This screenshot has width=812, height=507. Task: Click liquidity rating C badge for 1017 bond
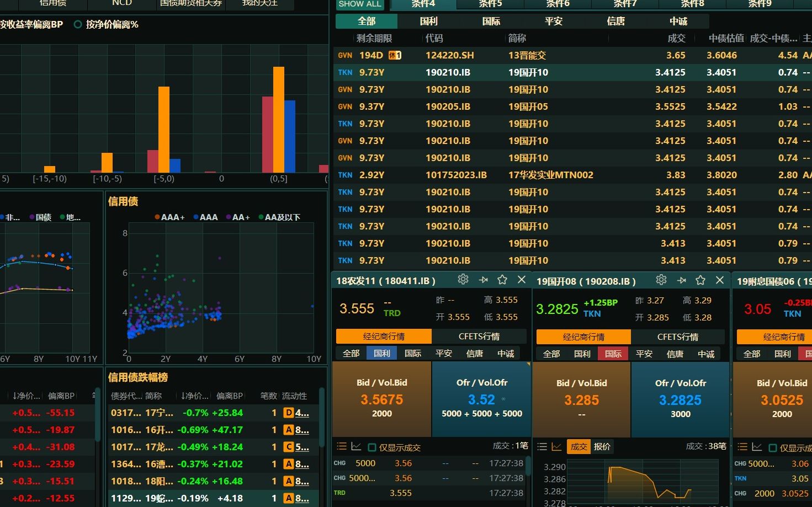coord(288,447)
